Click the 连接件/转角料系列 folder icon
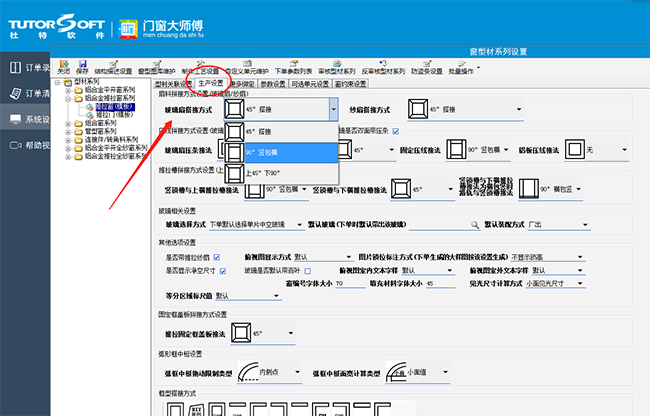 (78, 140)
